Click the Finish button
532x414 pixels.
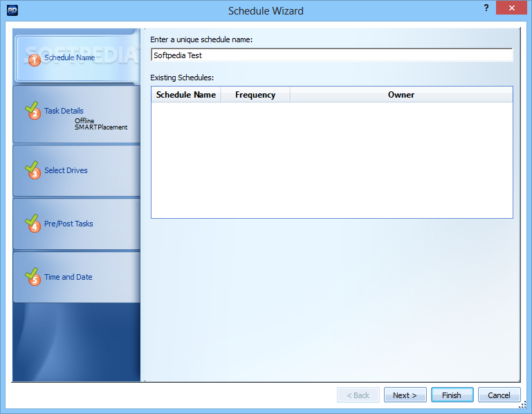pyautogui.click(x=452, y=395)
